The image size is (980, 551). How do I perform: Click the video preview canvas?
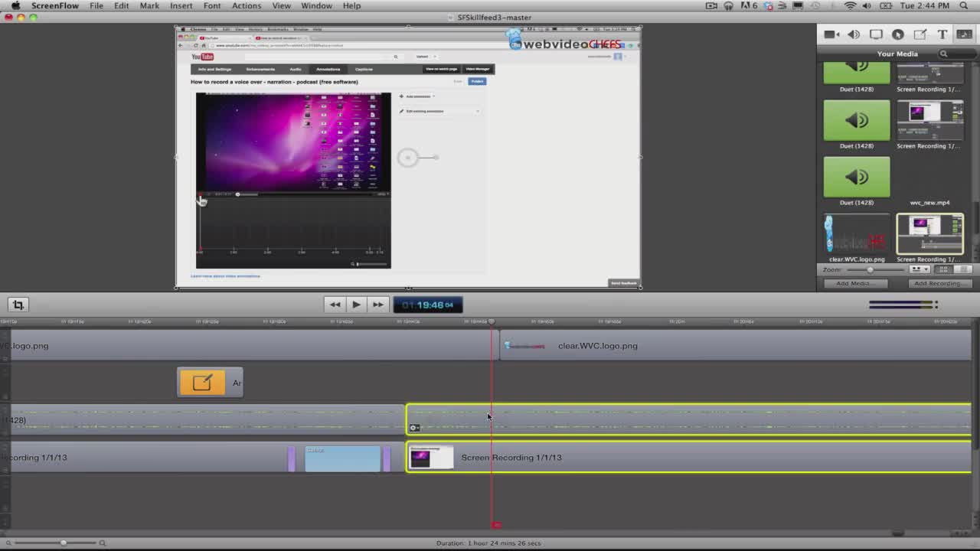[408, 158]
